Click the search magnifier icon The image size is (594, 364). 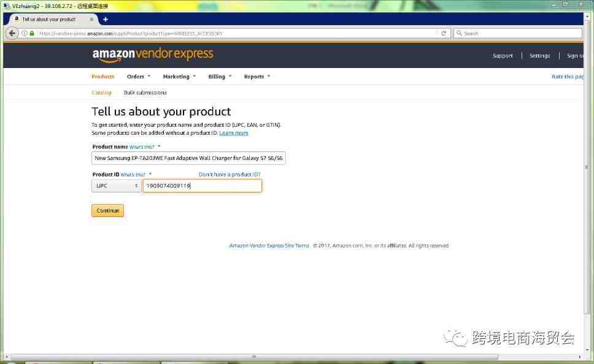click(459, 33)
